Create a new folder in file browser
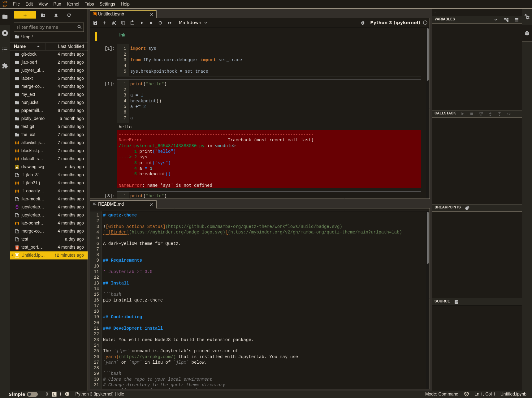The width and height of the screenshot is (532, 398). click(43, 15)
